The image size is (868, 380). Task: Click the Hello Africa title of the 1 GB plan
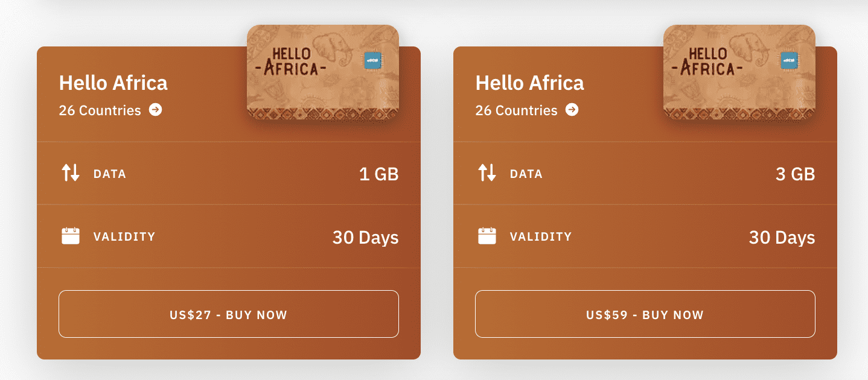pos(113,83)
